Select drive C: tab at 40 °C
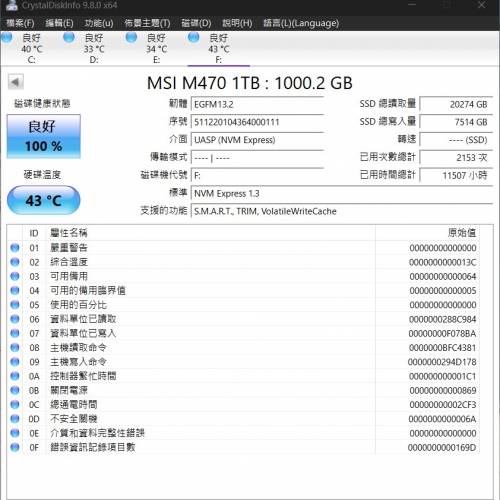 point(31,48)
